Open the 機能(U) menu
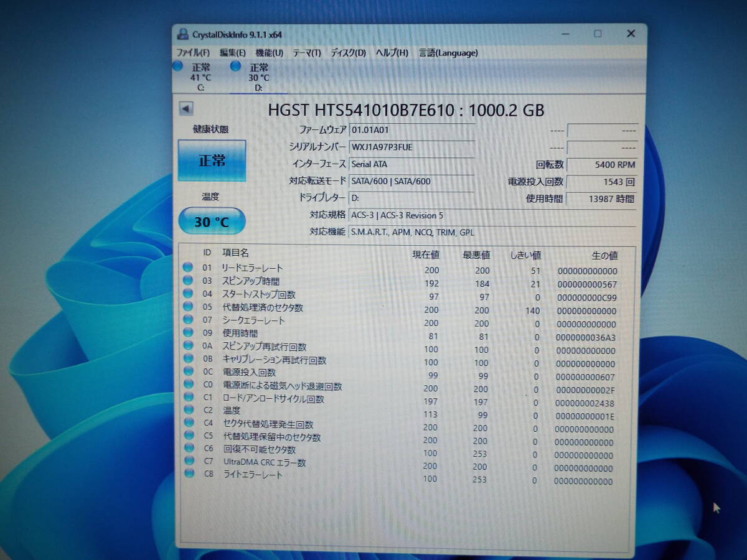Screen dimensions: 747x560 (x=269, y=53)
